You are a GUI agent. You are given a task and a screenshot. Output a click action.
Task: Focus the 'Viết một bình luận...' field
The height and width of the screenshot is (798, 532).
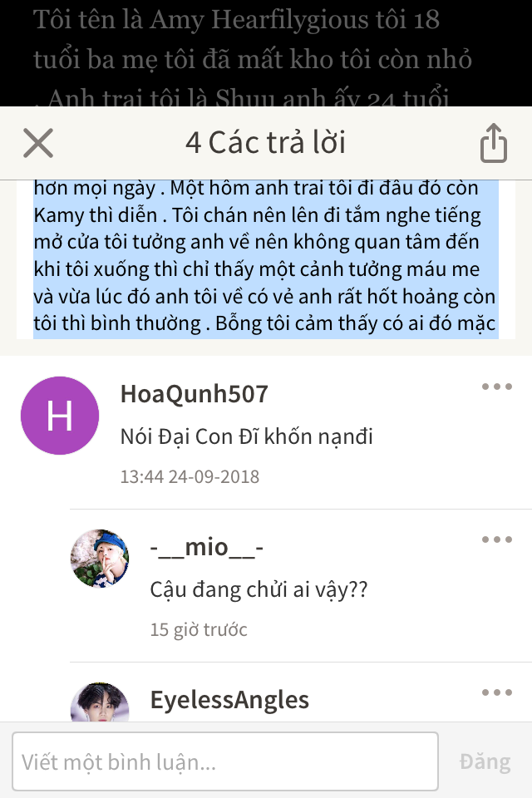click(225, 761)
